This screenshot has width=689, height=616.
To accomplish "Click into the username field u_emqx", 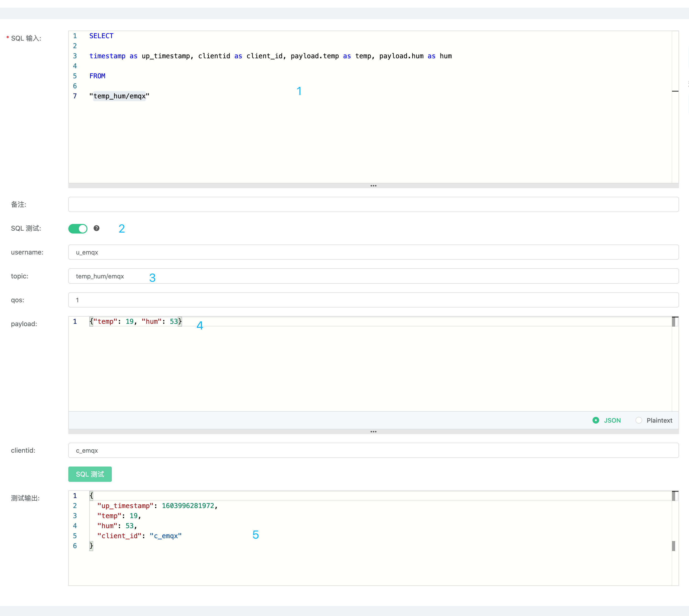I will click(373, 252).
